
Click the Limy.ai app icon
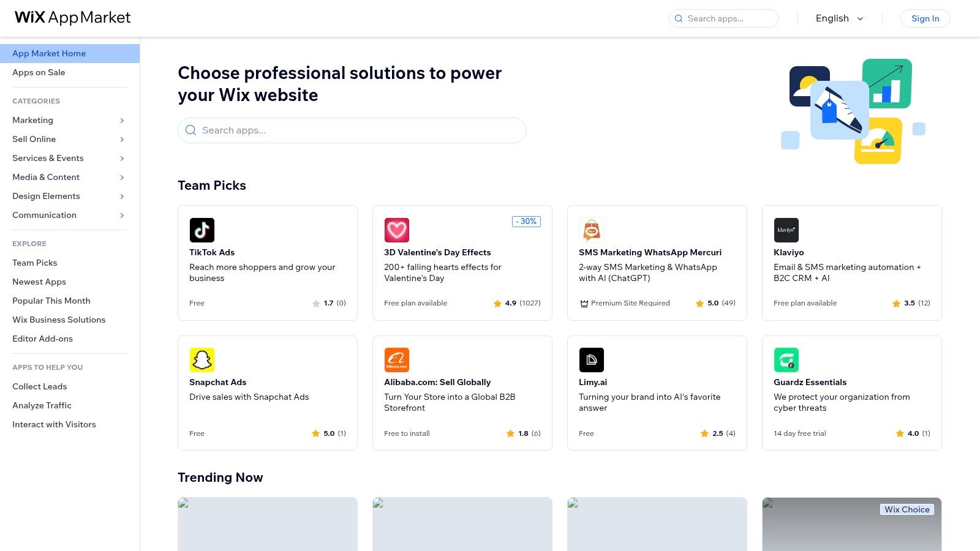pyautogui.click(x=592, y=360)
